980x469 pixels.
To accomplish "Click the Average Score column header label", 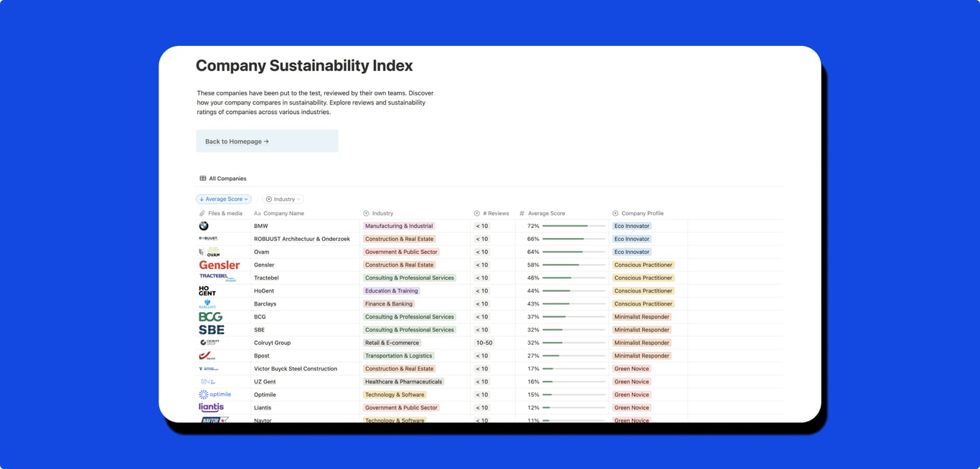I will click(547, 214).
